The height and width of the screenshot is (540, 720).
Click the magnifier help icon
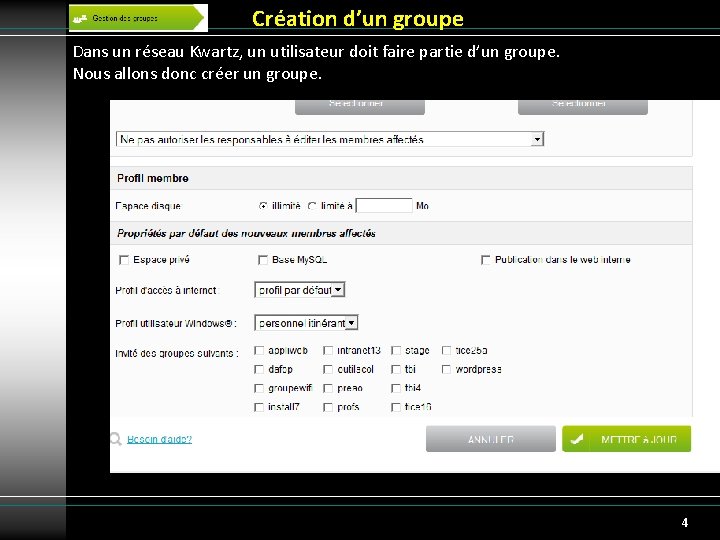115,439
